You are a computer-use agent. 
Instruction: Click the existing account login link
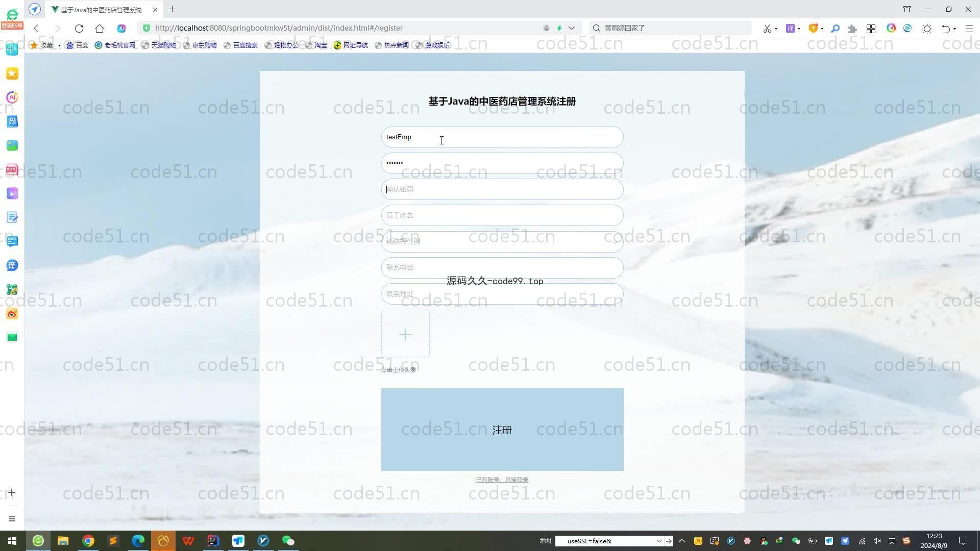coord(502,480)
